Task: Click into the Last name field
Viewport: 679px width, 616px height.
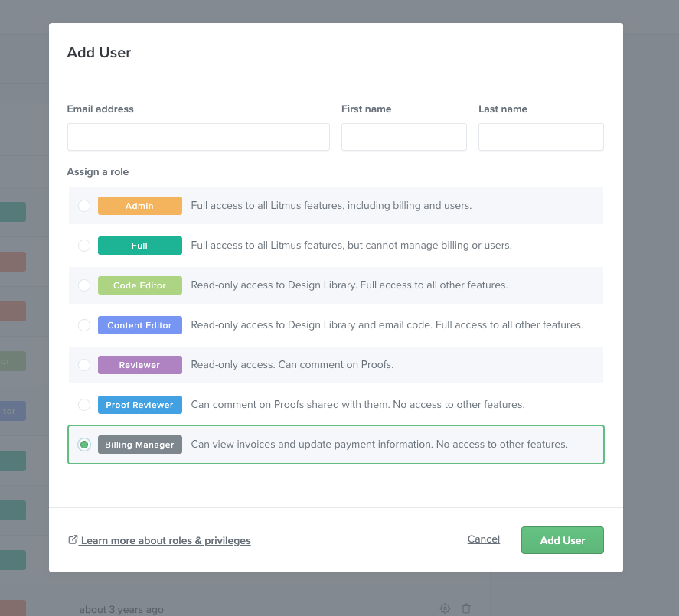Action: pos(541,137)
